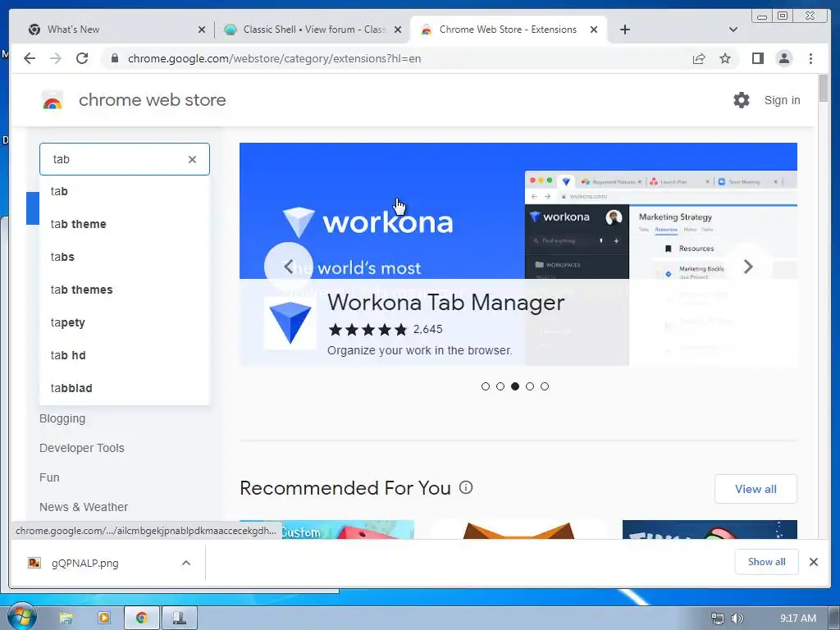Click the Workona Tab Manager icon

pyautogui.click(x=290, y=323)
